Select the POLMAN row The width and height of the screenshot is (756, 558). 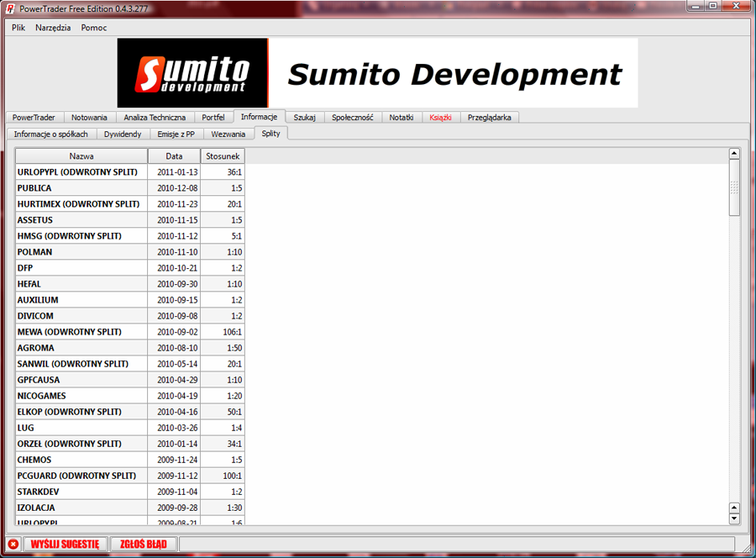pyautogui.click(x=130, y=252)
